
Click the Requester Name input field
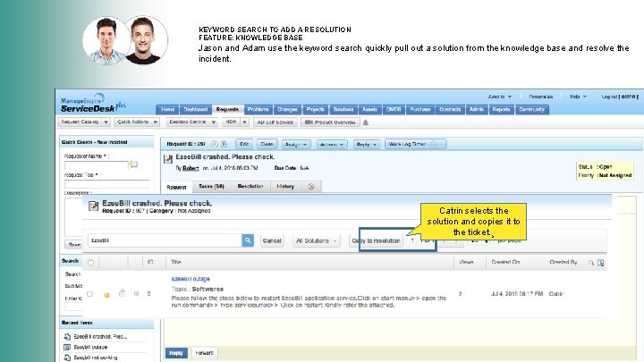pos(96,165)
